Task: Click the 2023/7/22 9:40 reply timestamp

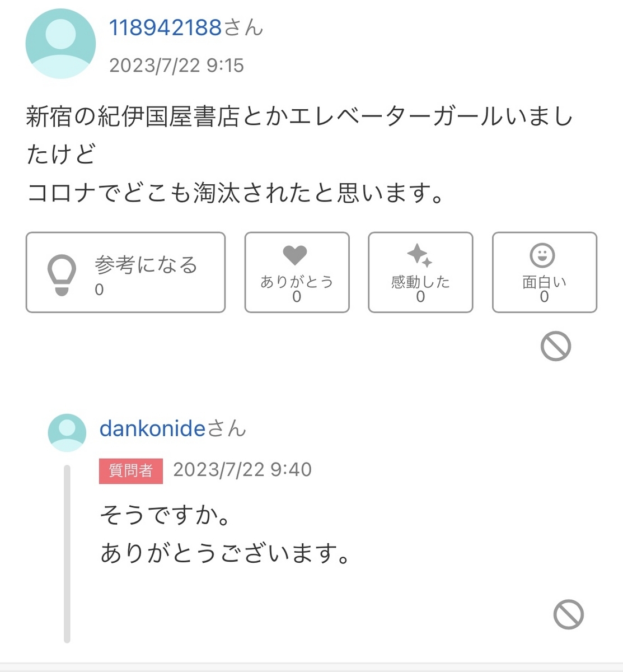Action: (242, 470)
